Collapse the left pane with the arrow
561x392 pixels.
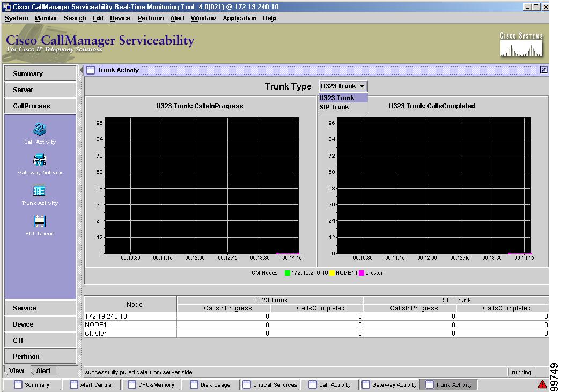pyautogui.click(x=81, y=70)
